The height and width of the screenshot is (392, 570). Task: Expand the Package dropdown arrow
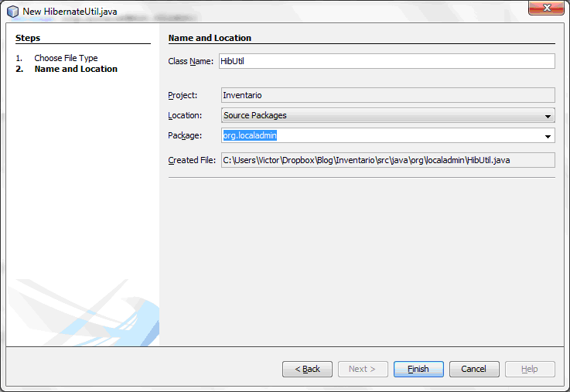[548, 136]
